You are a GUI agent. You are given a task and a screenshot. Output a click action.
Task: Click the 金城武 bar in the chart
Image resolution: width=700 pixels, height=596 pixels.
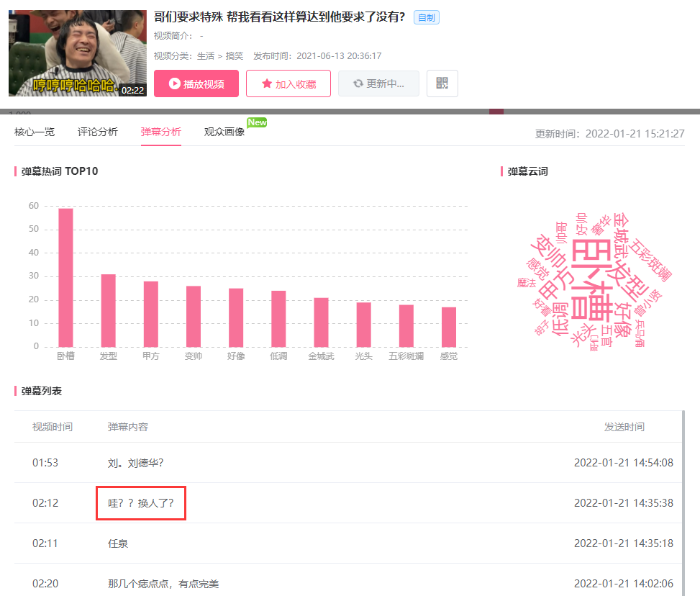coord(321,322)
